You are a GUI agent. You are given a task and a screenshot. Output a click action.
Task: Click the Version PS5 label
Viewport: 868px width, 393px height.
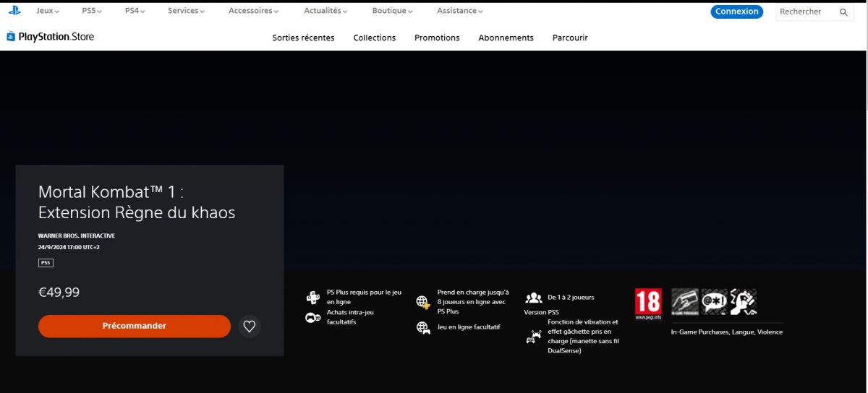click(x=541, y=312)
